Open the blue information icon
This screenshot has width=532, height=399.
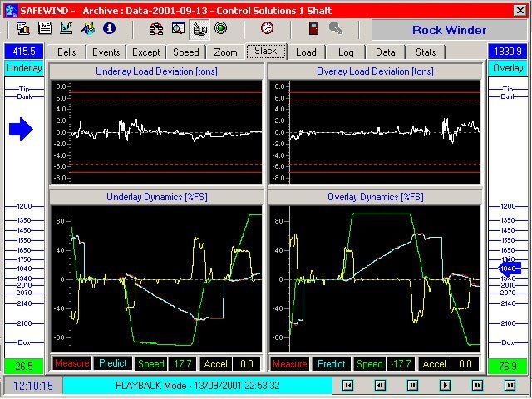[x=109, y=28]
